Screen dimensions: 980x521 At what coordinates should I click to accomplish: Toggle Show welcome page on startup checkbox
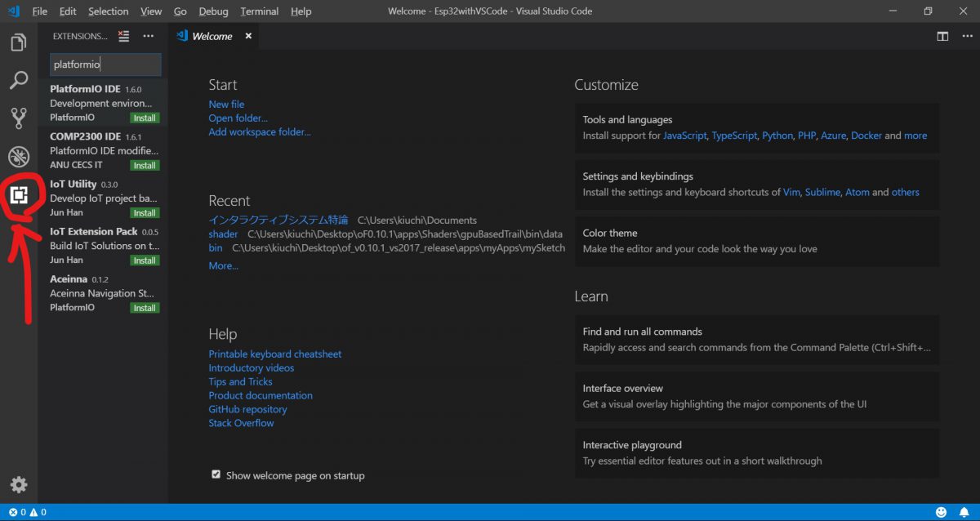coord(216,474)
